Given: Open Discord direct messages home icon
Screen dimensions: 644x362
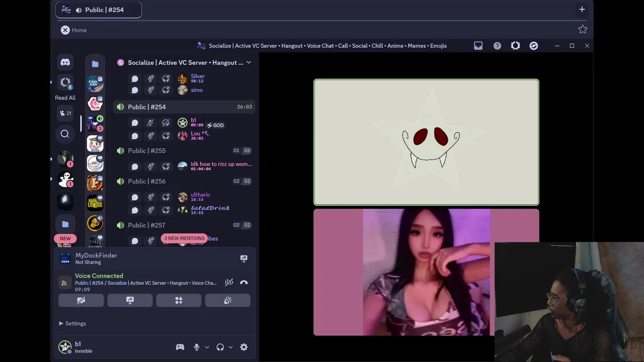Looking at the screenshot, I should click(65, 62).
